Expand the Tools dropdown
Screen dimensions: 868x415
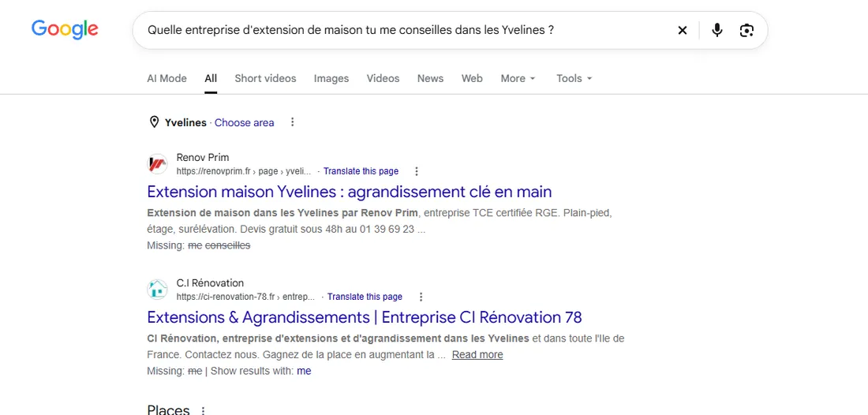click(574, 79)
